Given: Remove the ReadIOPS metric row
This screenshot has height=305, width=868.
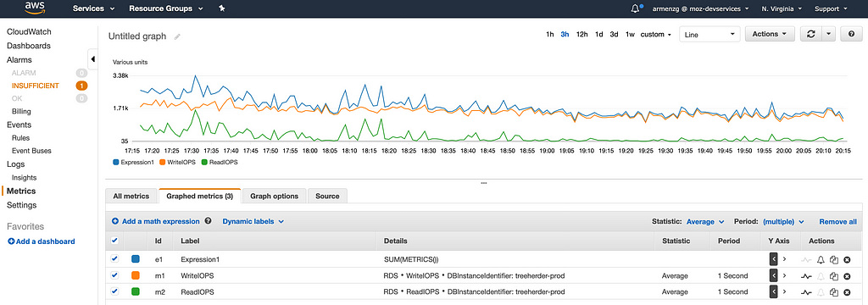Looking at the screenshot, I should (847, 292).
